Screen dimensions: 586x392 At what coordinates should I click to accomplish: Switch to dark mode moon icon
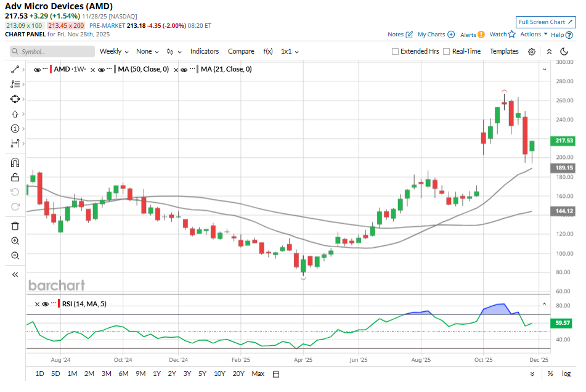(x=564, y=52)
